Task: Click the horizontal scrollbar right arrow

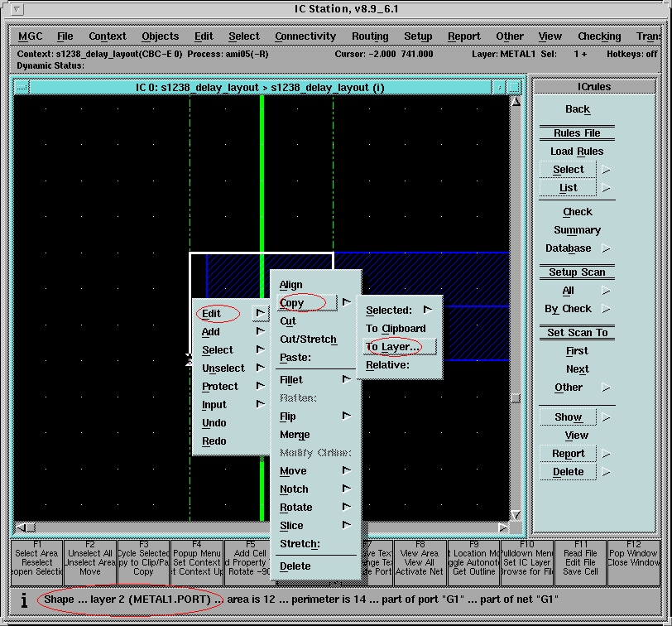Action: (502, 527)
